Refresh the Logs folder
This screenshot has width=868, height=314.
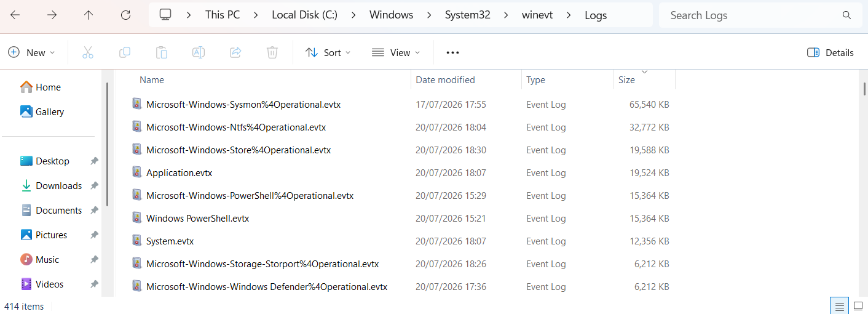(x=125, y=15)
